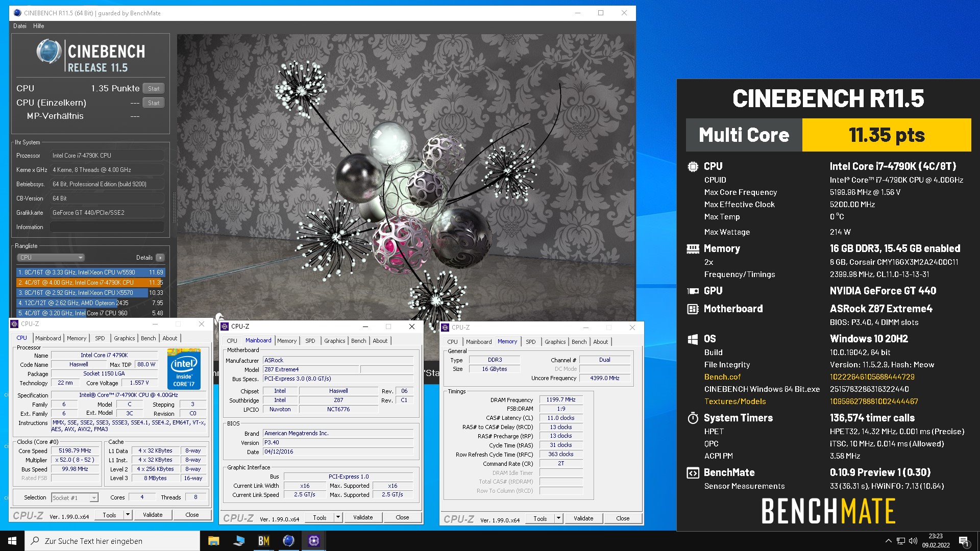980x551 pixels.
Task: Open the notification center icon
Action: coord(964,541)
